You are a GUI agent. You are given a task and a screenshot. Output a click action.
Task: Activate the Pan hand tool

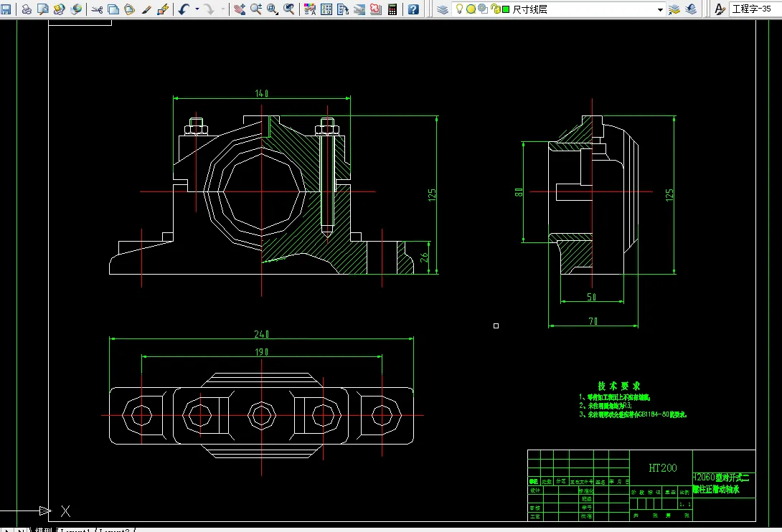click(x=240, y=9)
